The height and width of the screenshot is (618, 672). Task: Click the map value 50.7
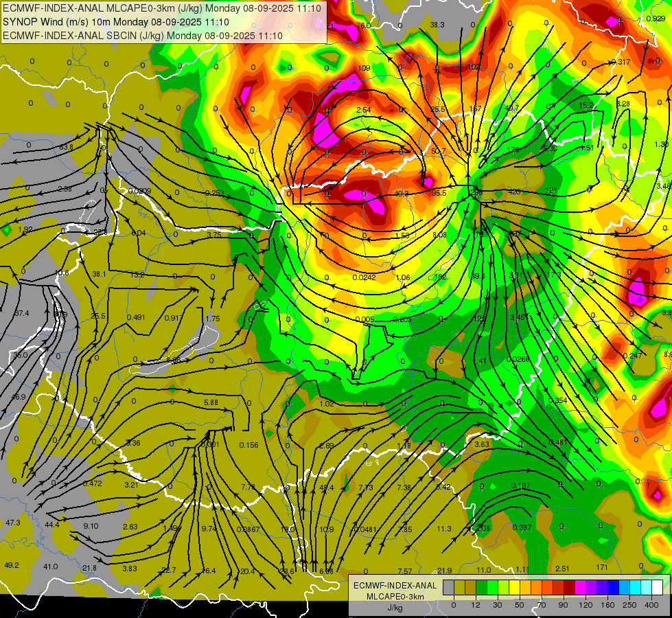click(438, 151)
